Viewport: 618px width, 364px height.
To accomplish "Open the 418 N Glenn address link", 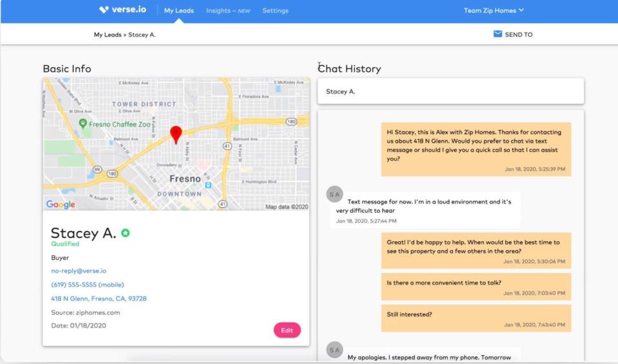I will click(98, 298).
